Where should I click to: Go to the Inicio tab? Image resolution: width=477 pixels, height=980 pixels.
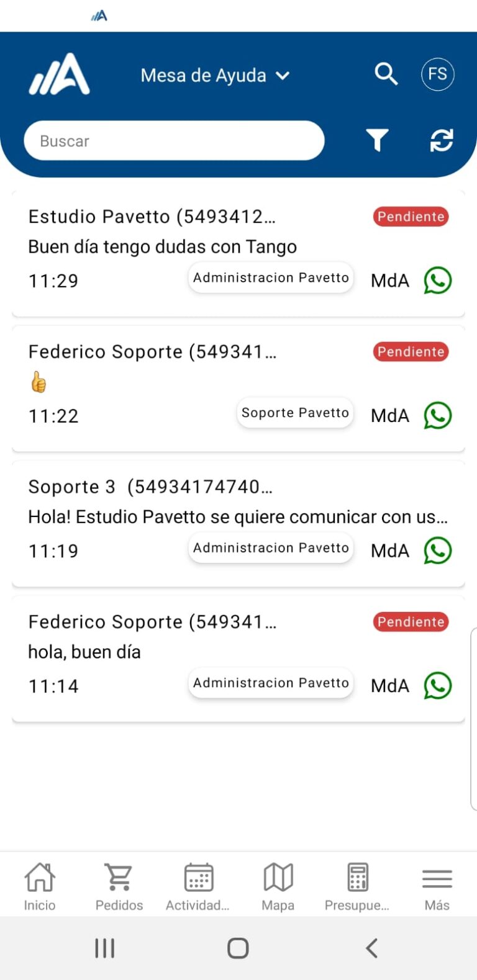(x=40, y=886)
